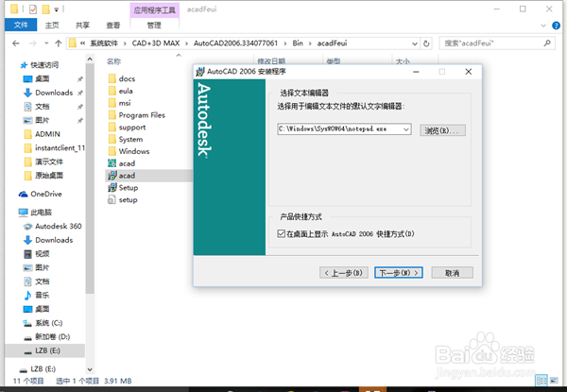Open the 新加卷 (D:) drive
This screenshot has height=392, width=567.
pos(46,336)
